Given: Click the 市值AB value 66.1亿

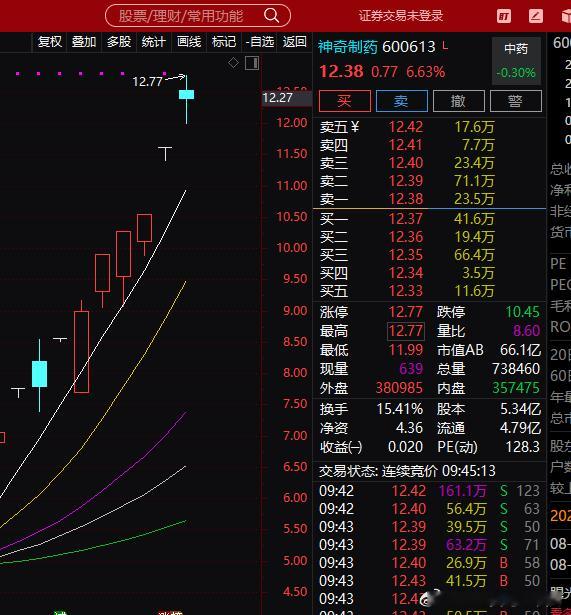Looking at the screenshot, I should click(x=520, y=350).
